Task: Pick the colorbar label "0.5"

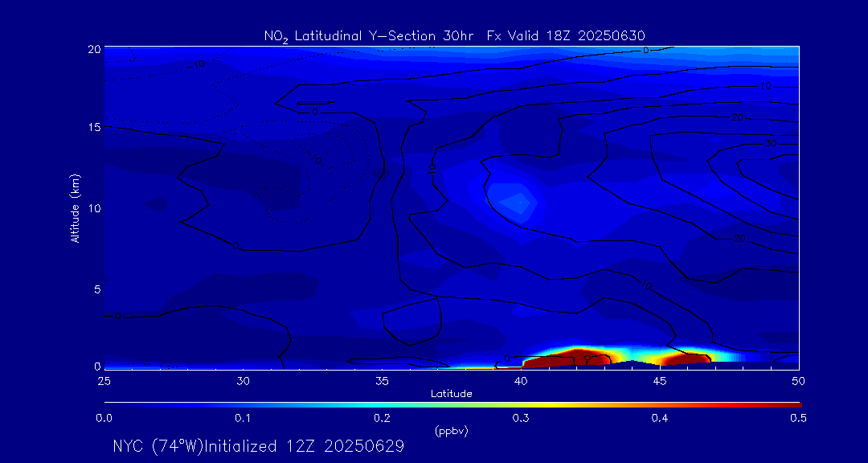Action: 798,419
